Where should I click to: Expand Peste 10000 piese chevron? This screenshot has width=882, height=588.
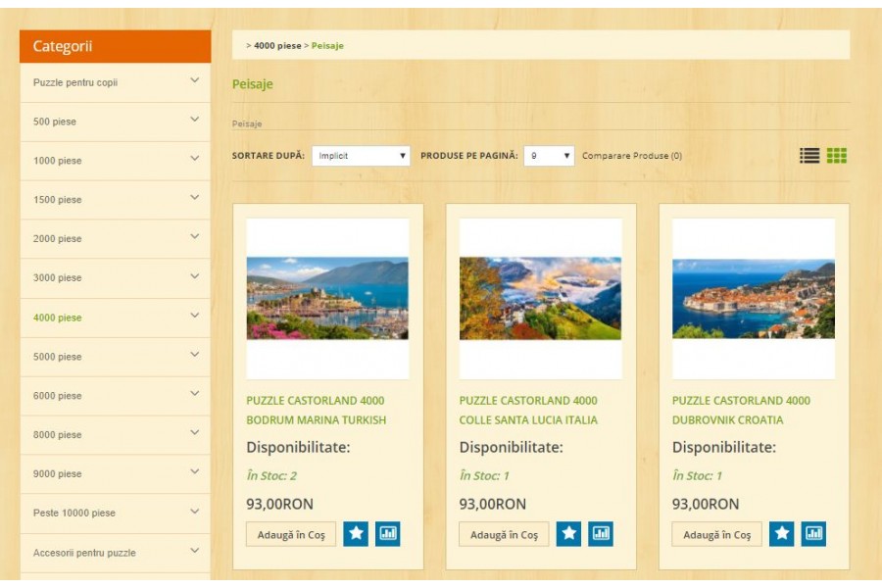pos(195,512)
